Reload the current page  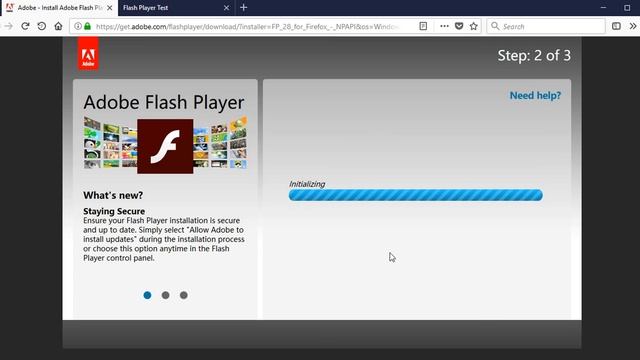(25, 26)
